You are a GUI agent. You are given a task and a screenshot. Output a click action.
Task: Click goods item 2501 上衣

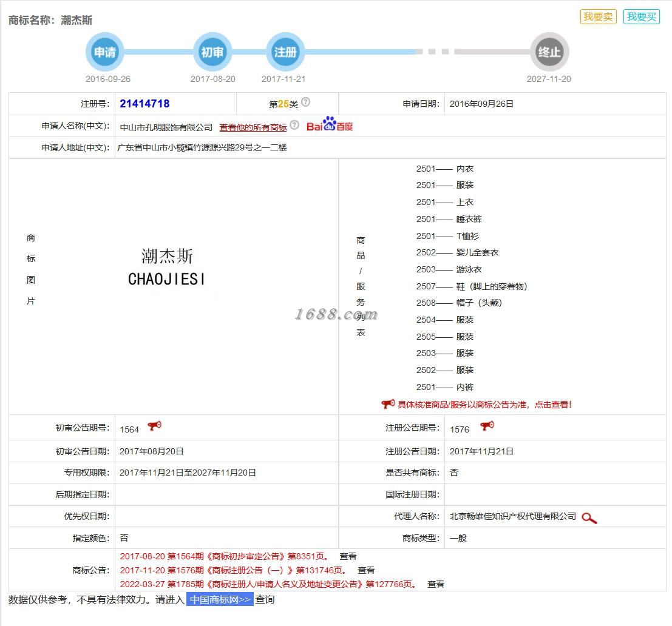tap(444, 202)
